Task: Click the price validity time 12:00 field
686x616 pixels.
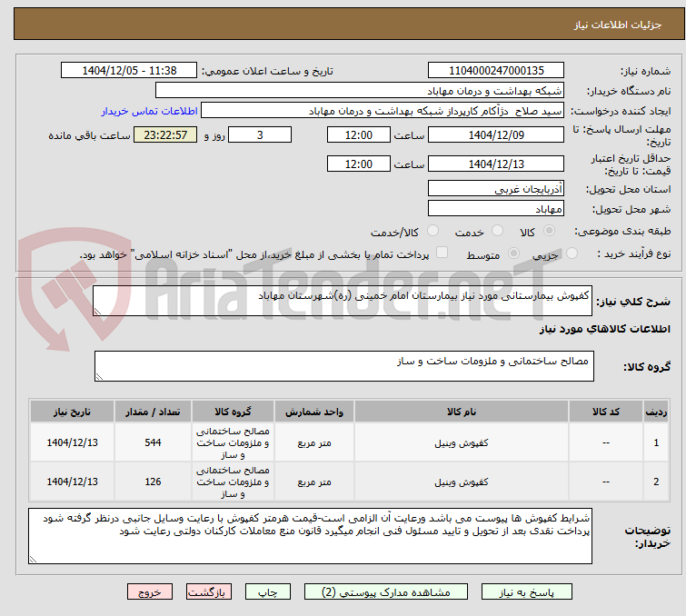Action: 359,164
